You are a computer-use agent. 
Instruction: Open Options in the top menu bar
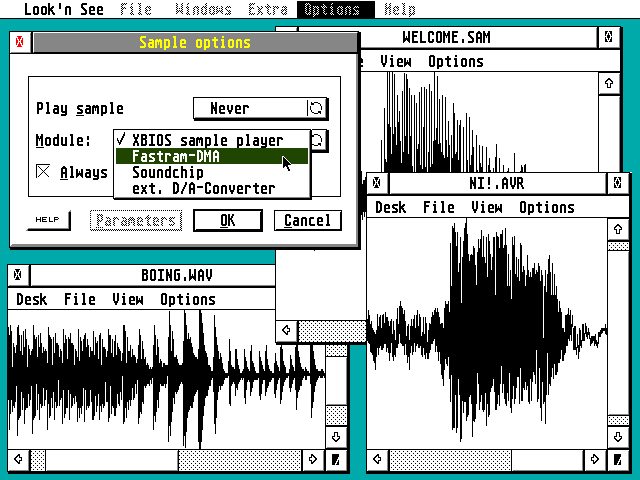pyautogui.click(x=335, y=10)
